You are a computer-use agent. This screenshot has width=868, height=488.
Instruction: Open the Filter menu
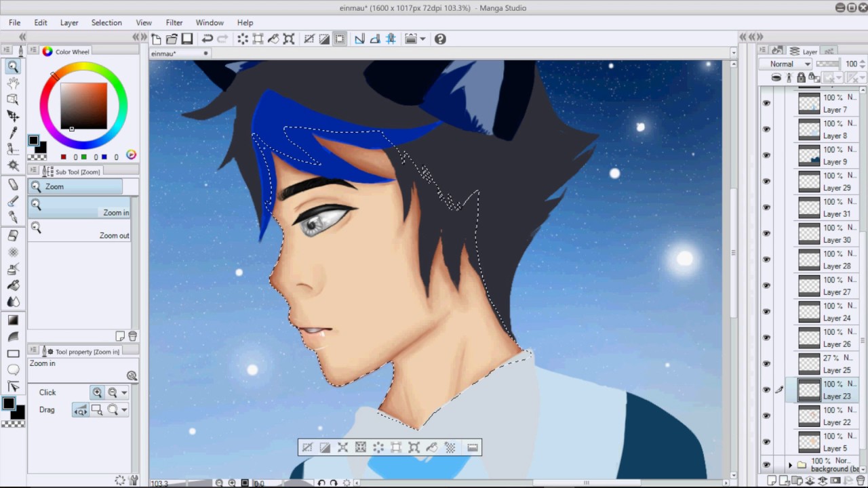pos(174,22)
